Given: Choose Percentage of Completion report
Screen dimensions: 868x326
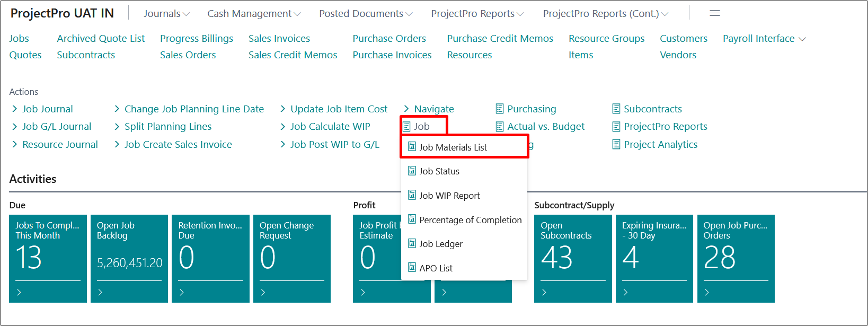Looking at the screenshot, I should point(470,220).
